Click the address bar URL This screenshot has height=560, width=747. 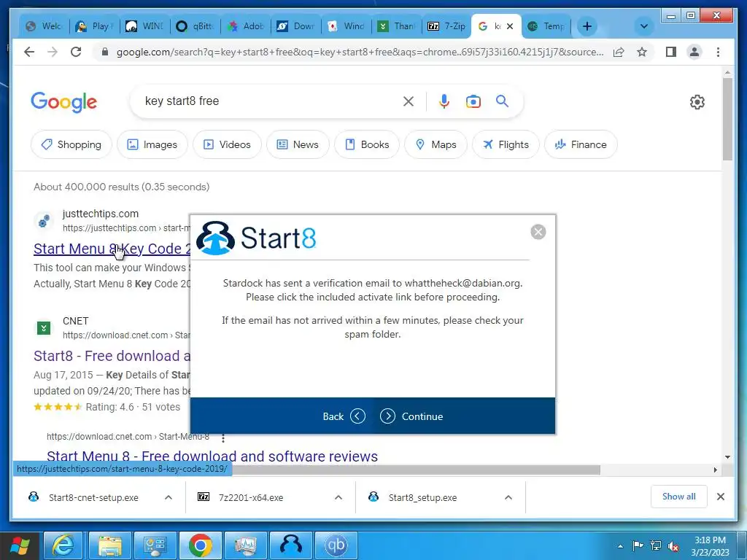tap(360, 52)
